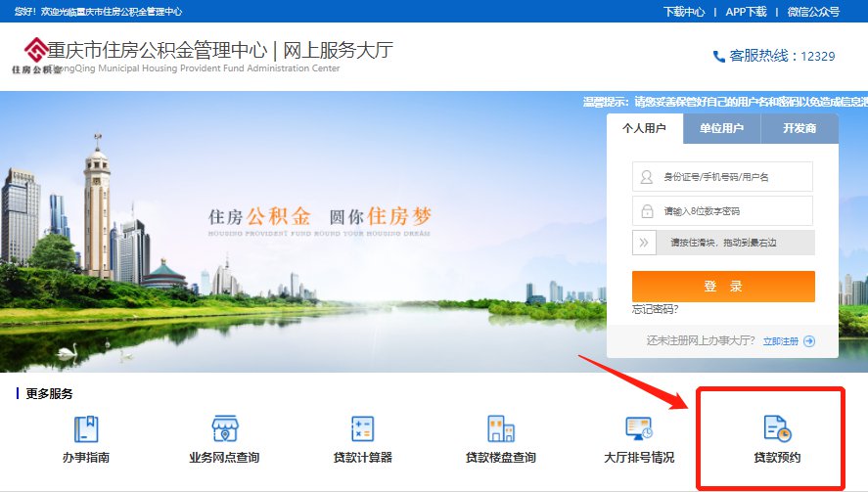Switch to the 个人用户 tab

point(644,128)
